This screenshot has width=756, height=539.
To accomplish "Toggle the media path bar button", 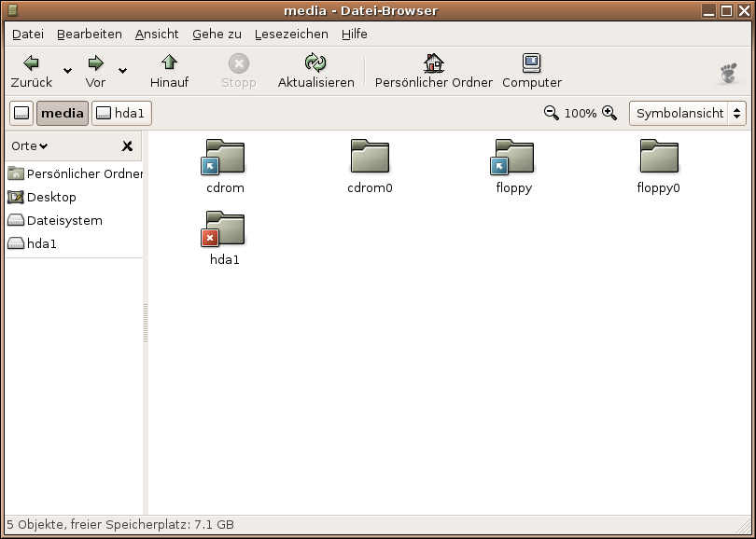I will [63, 114].
